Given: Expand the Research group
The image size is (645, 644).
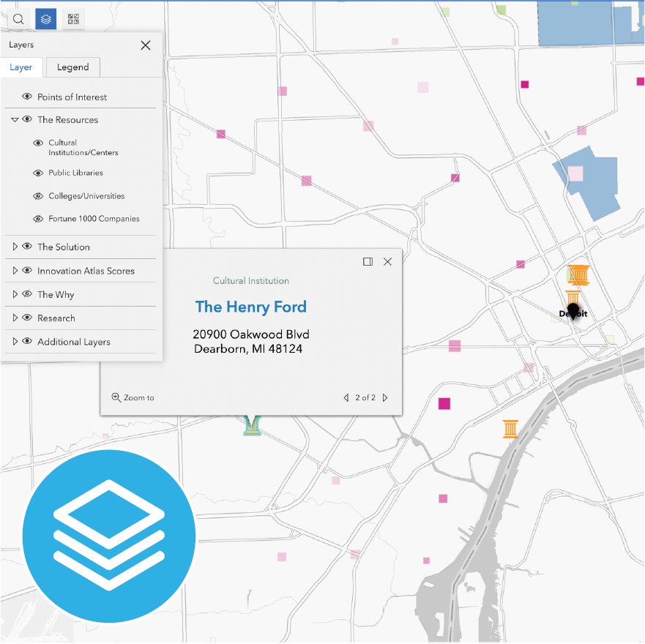Looking at the screenshot, I should tap(15, 318).
